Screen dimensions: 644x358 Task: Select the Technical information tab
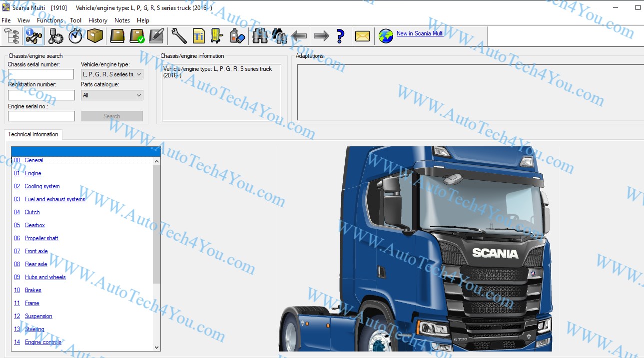(33, 134)
